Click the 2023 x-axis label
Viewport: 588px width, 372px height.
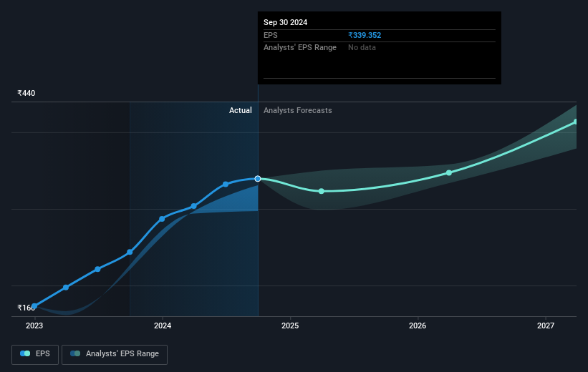pyautogui.click(x=34, y=325)
